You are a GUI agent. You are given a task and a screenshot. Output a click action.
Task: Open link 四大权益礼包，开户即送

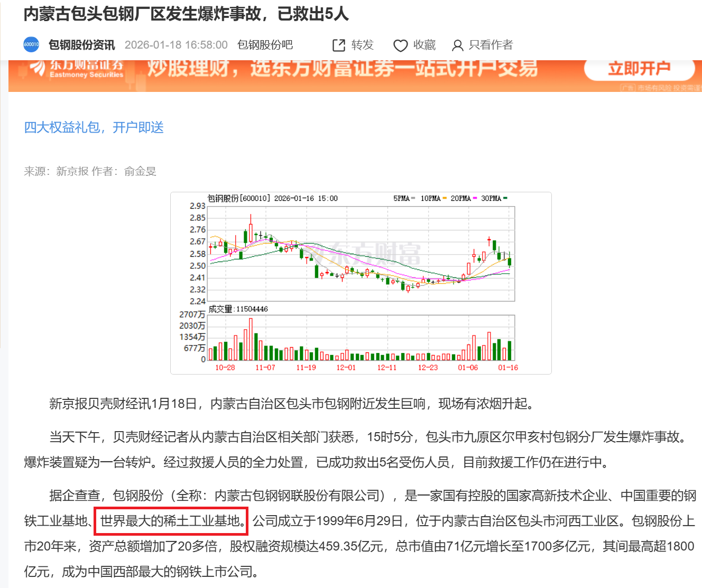click(94, 127)
